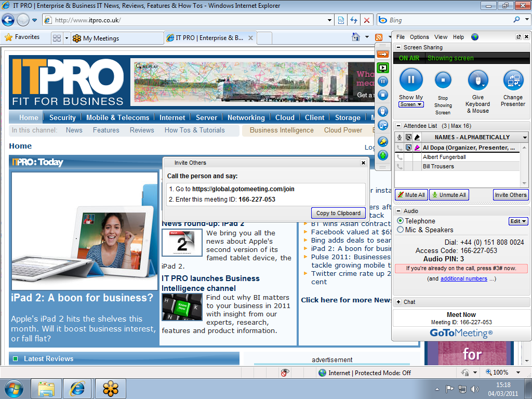
Task: Click Copy to Clipboard in Invite Others dialog
Action: pyautogui.click(x=338, y=213)
